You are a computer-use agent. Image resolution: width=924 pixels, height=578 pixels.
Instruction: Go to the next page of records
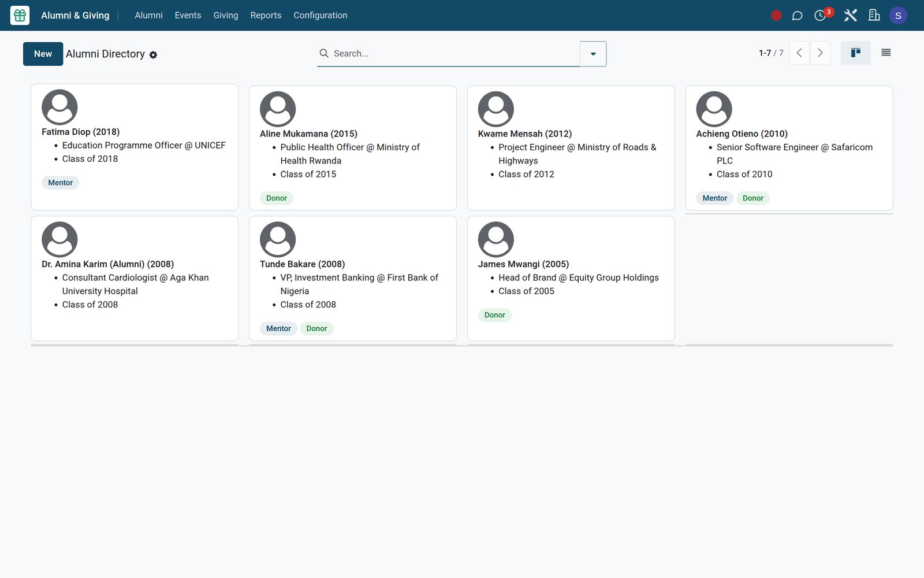[820, 53]
